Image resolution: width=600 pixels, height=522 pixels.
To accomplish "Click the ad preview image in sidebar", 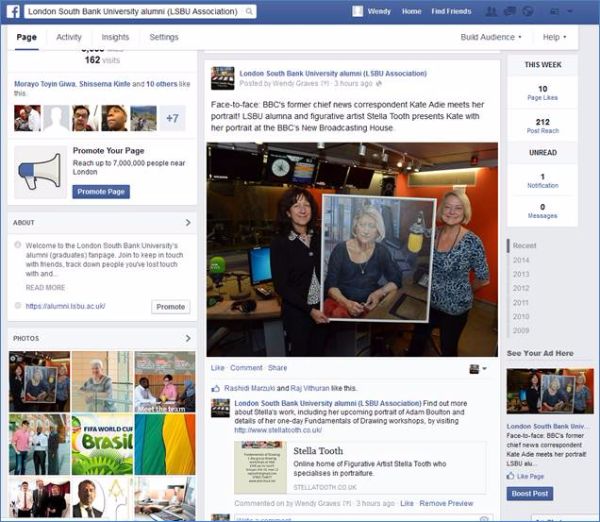I will (550, 391).
